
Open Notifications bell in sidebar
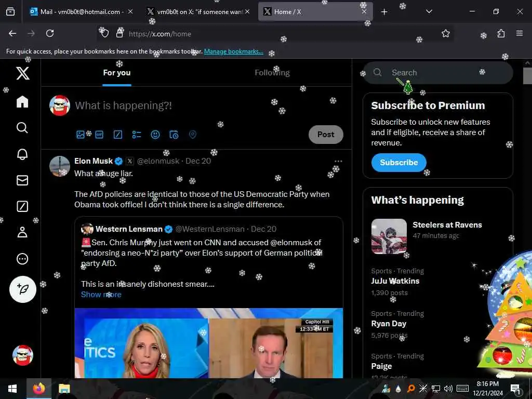coord(22,154)
